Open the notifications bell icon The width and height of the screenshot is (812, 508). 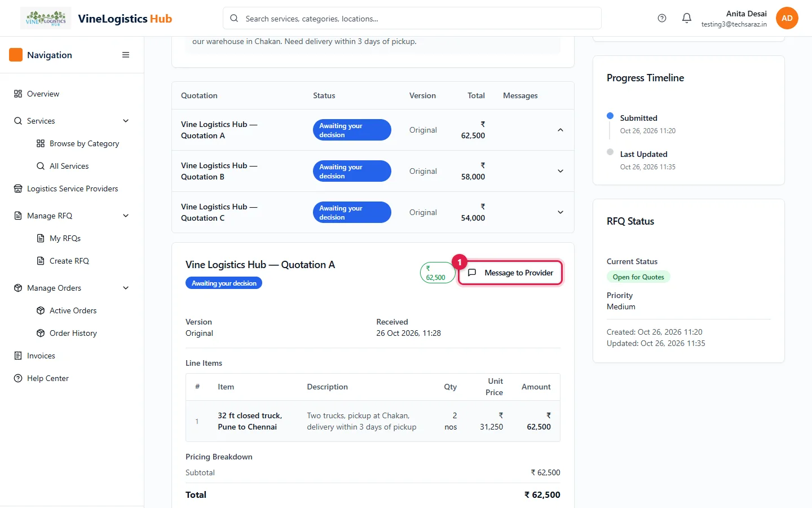click(x=687, y=18)
